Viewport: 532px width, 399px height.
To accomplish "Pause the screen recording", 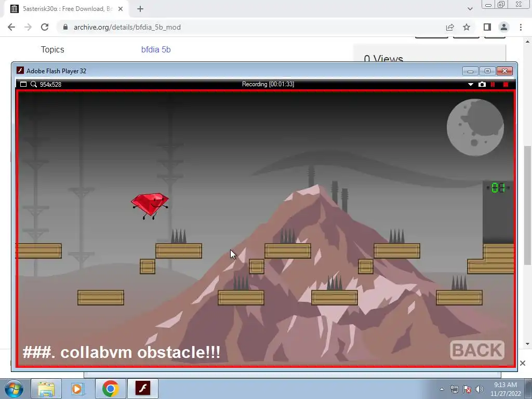I will [493, 84].
